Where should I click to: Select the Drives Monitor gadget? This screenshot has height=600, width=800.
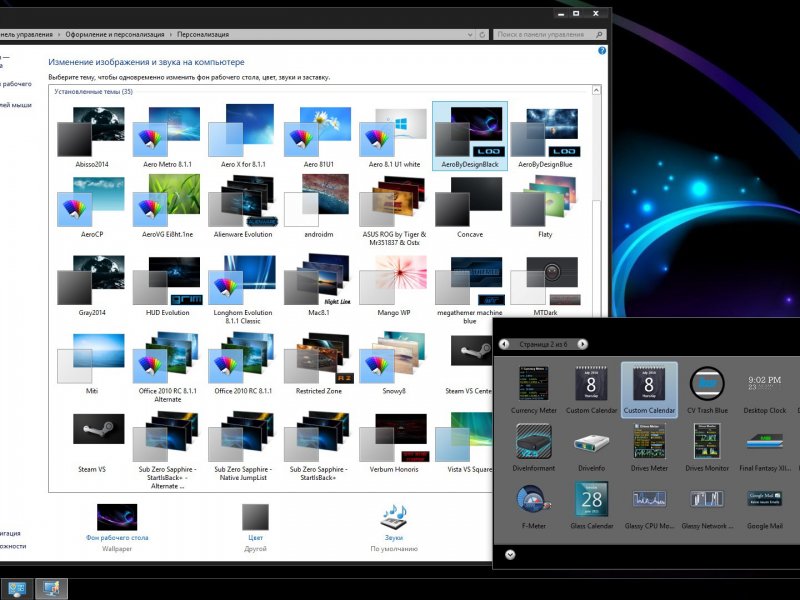[x=707, y=447]
